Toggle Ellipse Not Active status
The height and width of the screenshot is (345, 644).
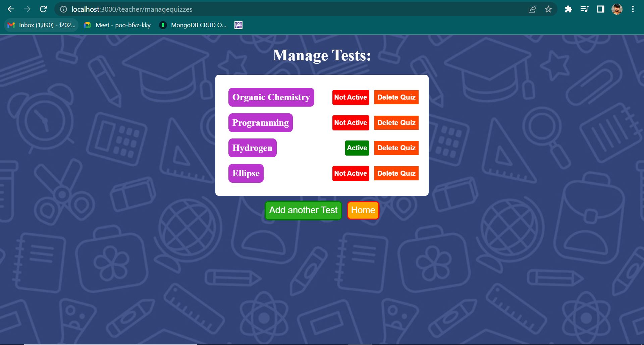[x=351, y=173]
